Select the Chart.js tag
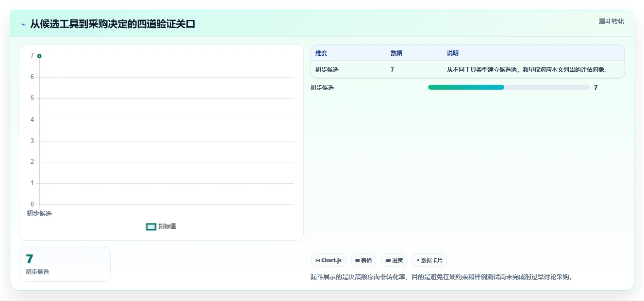The height and width of the screenshot is (301, 644). 329,260
